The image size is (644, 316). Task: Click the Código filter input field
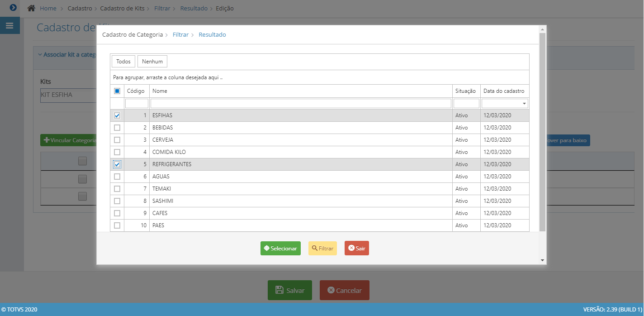pyautogui.click(x=137, y=104)
